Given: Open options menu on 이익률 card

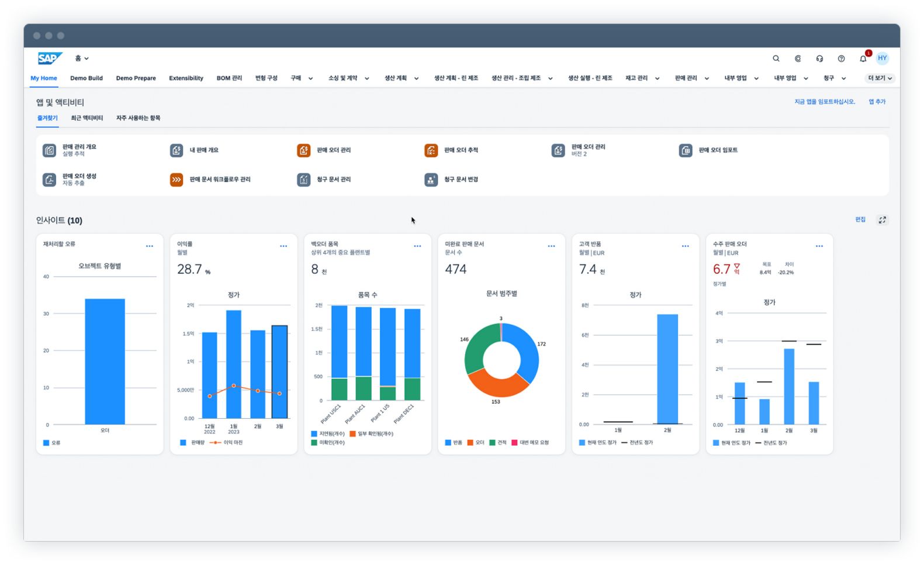Looking at the screenshot, I should 283,246.
